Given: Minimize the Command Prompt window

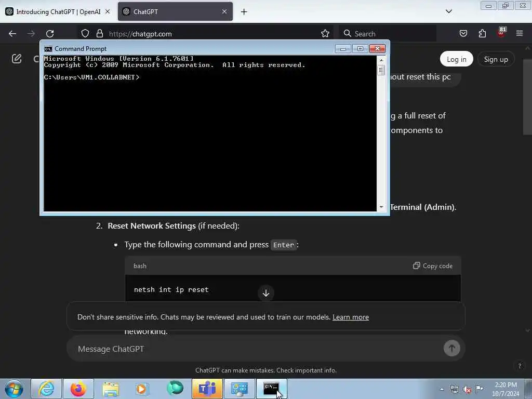Looking at the screenshot, I should point(343,49).
